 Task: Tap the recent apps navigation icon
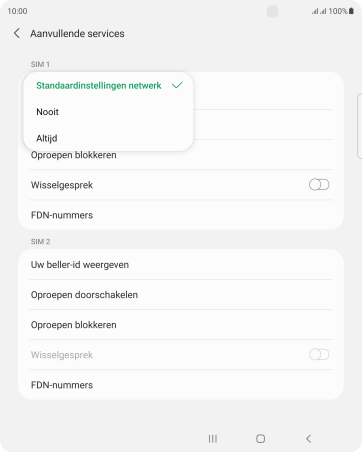(x=213, y=439)
